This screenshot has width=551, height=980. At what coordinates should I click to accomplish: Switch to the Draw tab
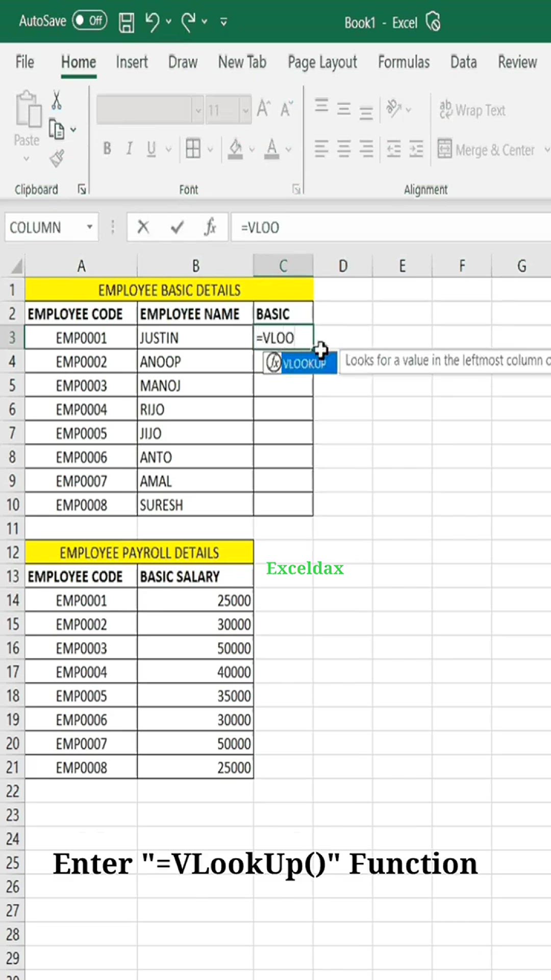pos(183,62)
